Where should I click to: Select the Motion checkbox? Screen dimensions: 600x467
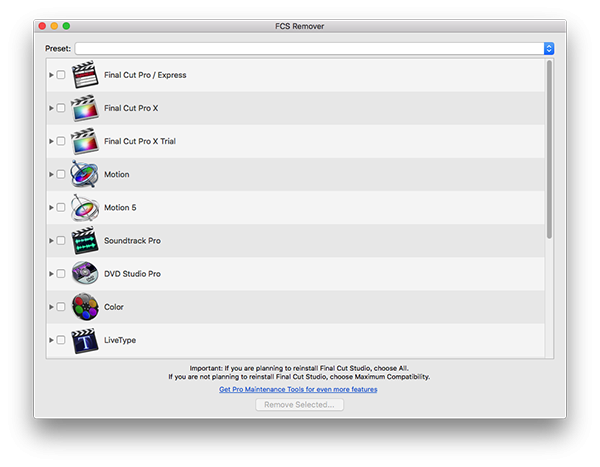(61, 174)
